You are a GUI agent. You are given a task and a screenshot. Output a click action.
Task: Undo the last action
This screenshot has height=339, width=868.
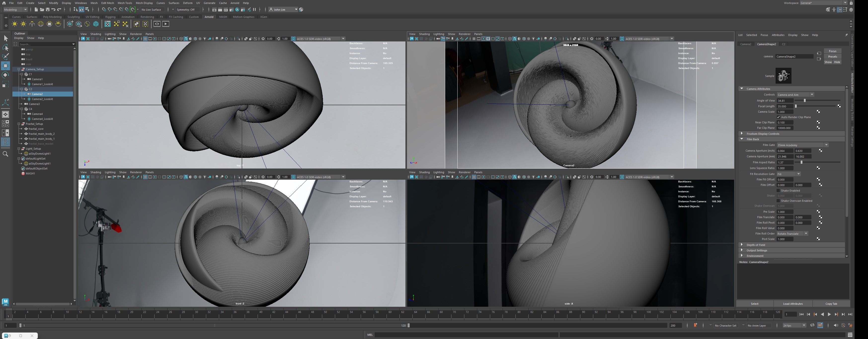[53, 9]
